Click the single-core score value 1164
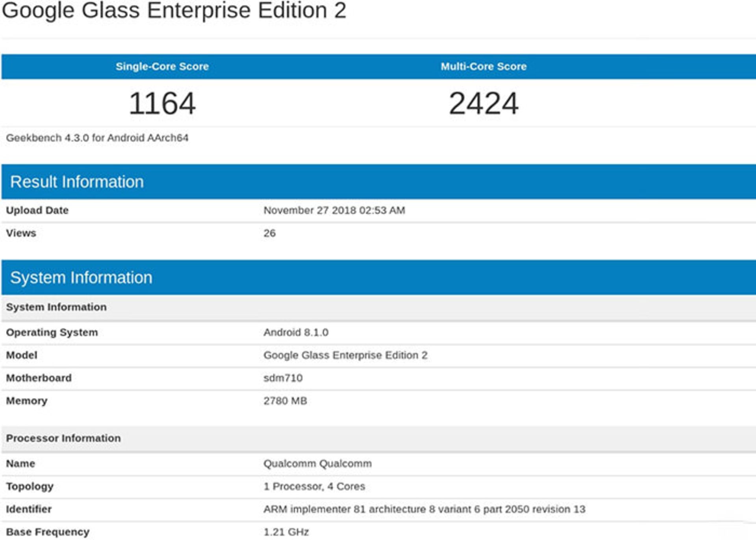The height and width of the screenshot is (540, 756). tap(162, 103)
